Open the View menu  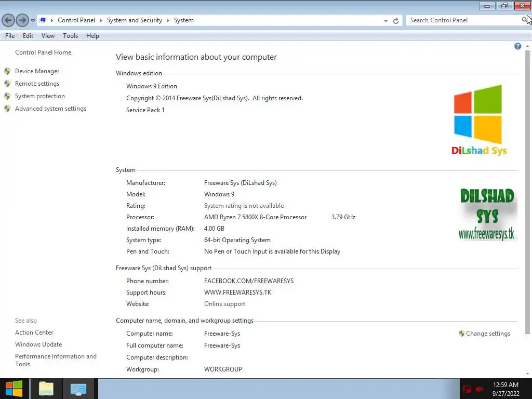[48, 36]
